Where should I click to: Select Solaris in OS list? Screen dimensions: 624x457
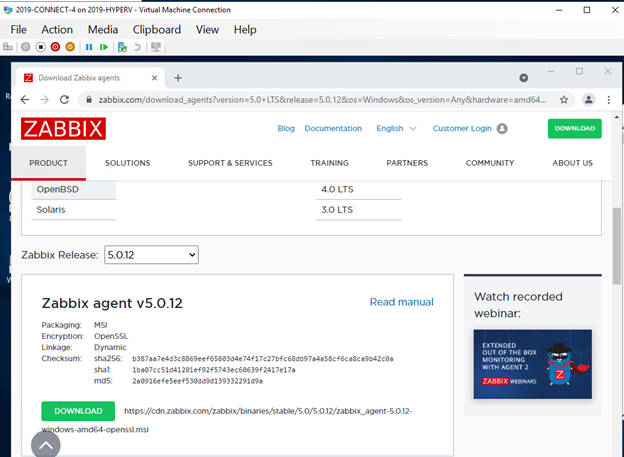[x=74, y=210]
